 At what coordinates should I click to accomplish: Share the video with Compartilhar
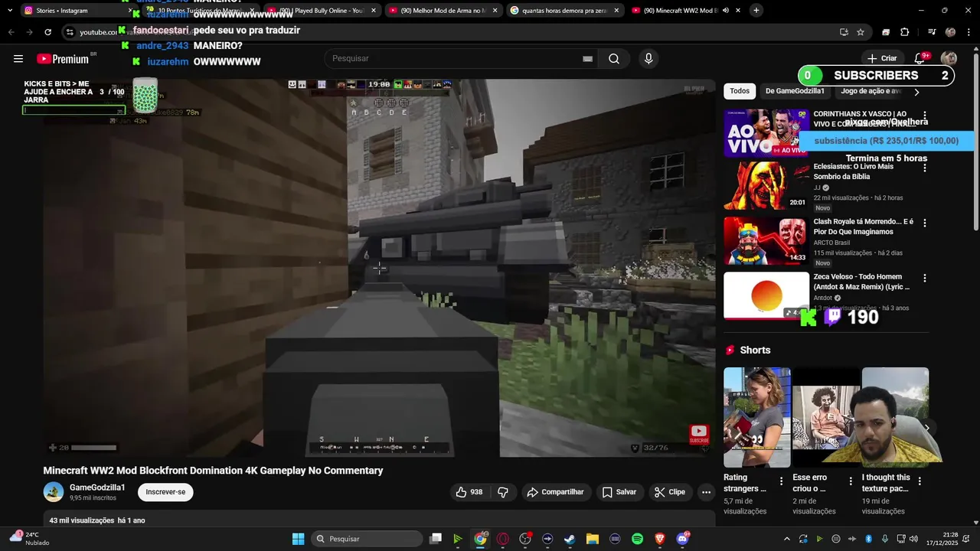click(x=556, y=492)
